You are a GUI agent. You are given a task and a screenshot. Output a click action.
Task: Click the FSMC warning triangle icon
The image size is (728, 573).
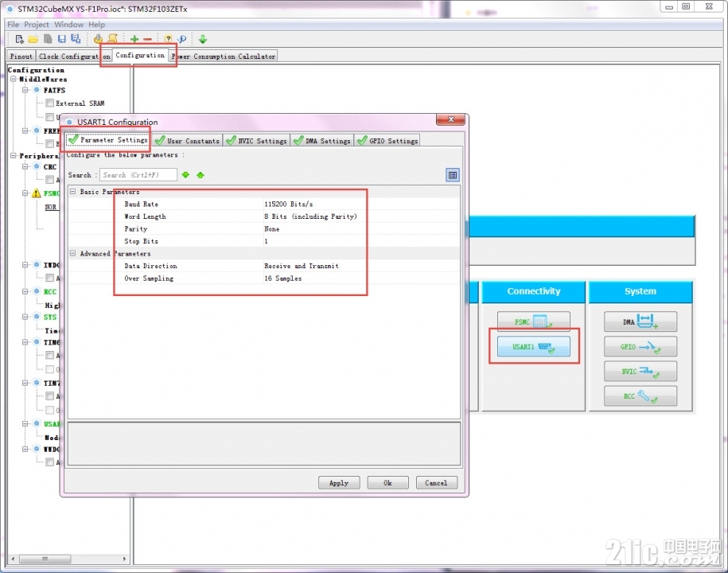coord(37,193)
